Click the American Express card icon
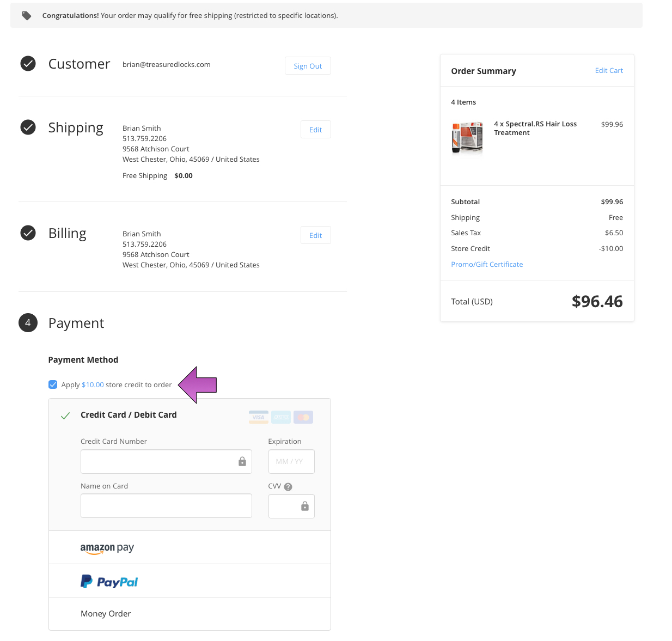Screen dimensions: 672x641 281,417
